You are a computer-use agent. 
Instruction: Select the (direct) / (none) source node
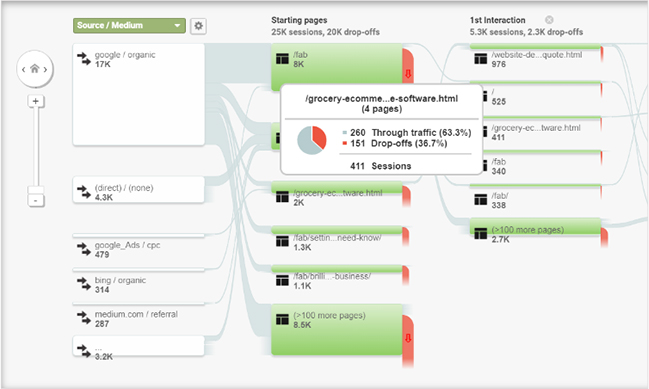[x=139, y=190]
